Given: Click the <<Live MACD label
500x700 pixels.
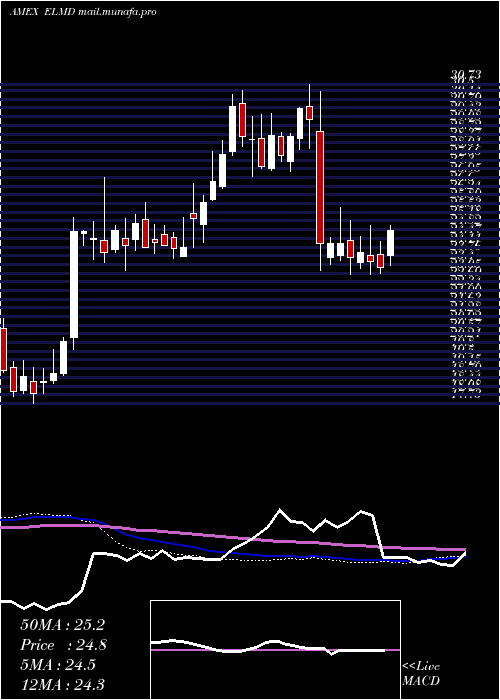Looking at the screenshot, I should click(x=421, y=674).
